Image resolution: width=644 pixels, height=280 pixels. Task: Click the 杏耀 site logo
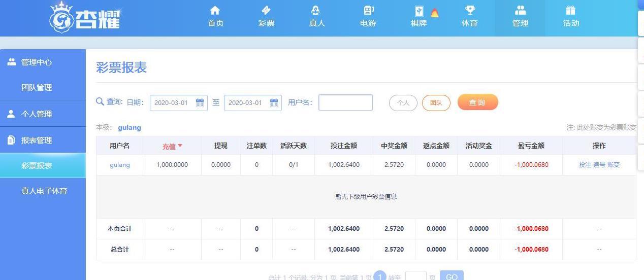tap(85, 17)
